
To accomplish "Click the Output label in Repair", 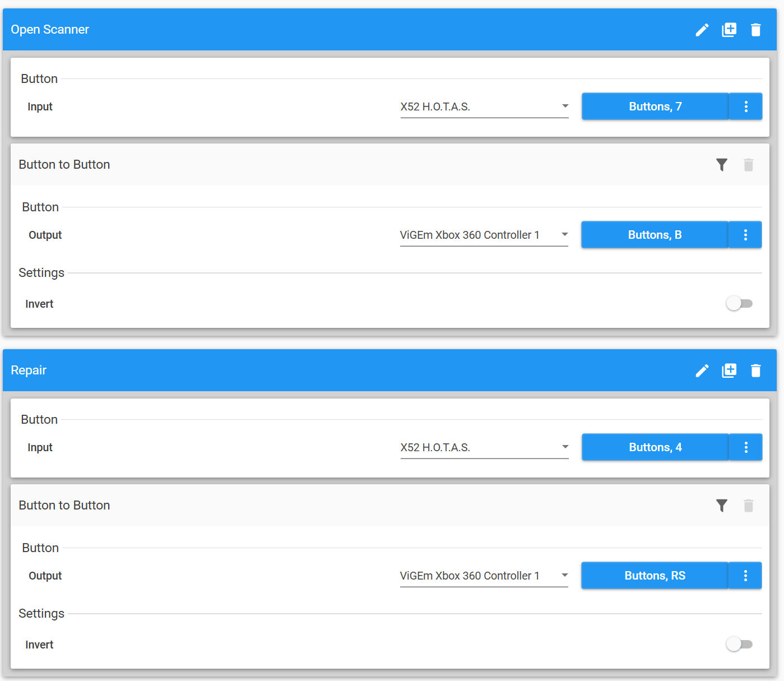I will coord(45,576).
